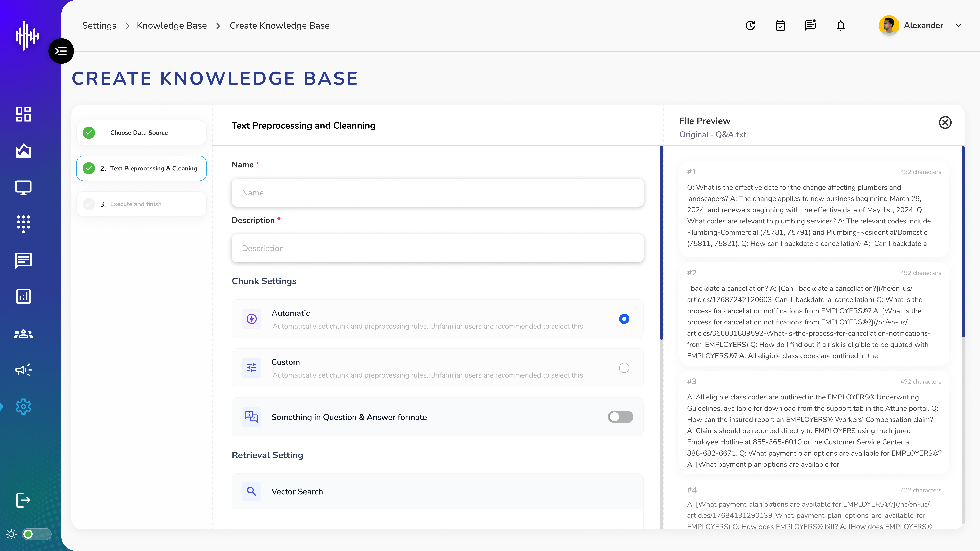Click the Custom option label
The image size is (980, 551).
point(285,362)
